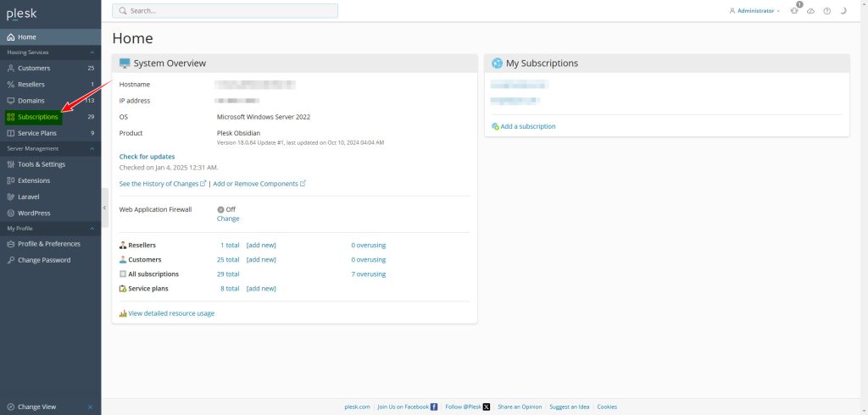Click the Extensions icon in sidebar
The height and width of the screenshot is (415, 868).
click(x=10, y=180)
